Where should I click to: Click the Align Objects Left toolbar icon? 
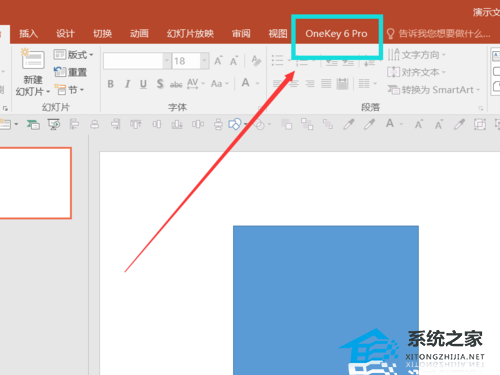click(74, 124)
